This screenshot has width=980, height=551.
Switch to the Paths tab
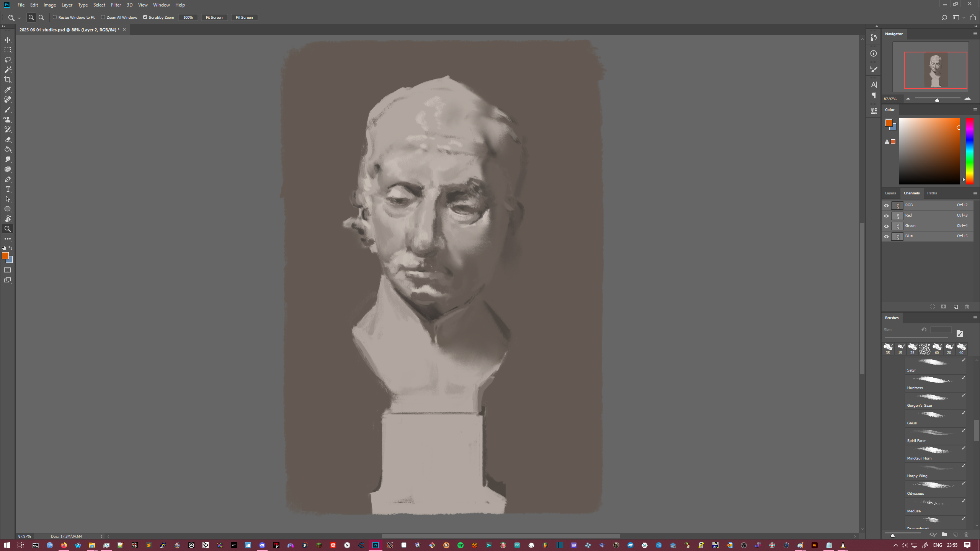(932, 193)
